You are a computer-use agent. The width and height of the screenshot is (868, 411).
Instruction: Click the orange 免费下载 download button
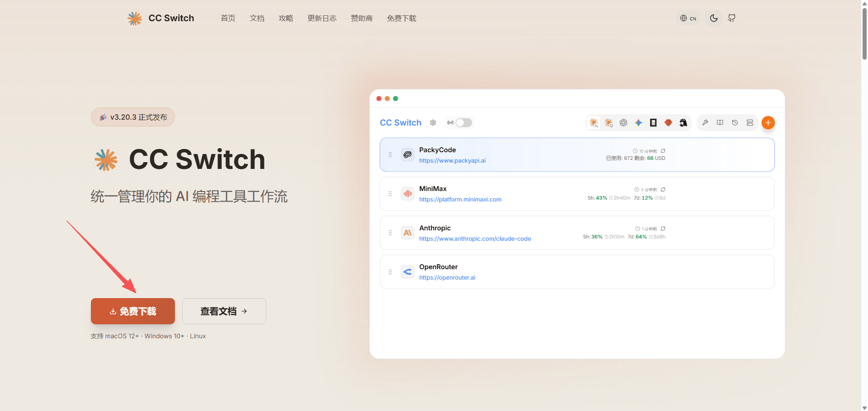(x=133, y=311)
